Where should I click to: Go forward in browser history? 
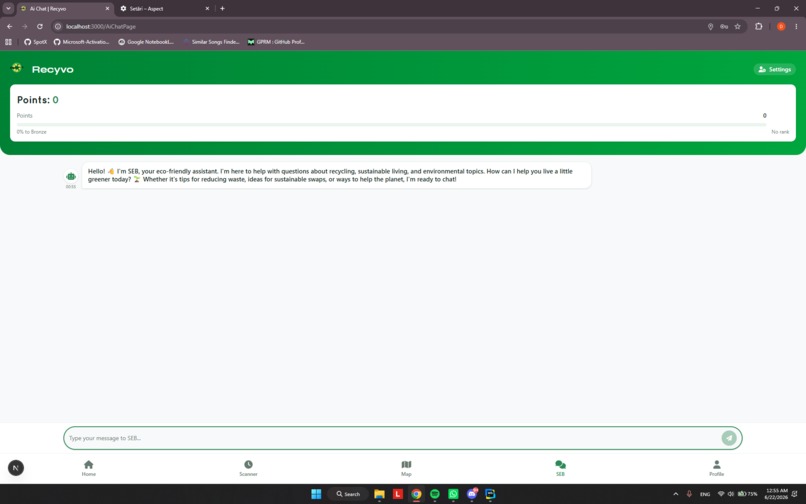24,26
